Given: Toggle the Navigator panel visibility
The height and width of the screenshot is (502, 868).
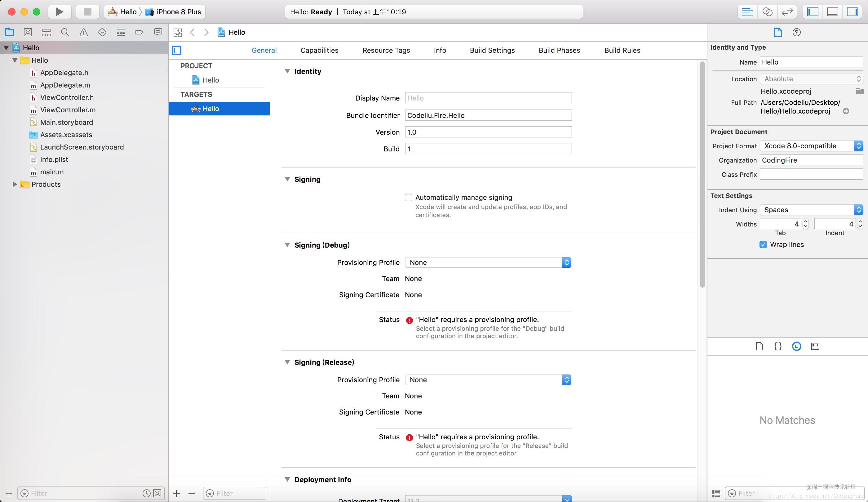Looking at the screenshot, I should (x=813, y=12).
